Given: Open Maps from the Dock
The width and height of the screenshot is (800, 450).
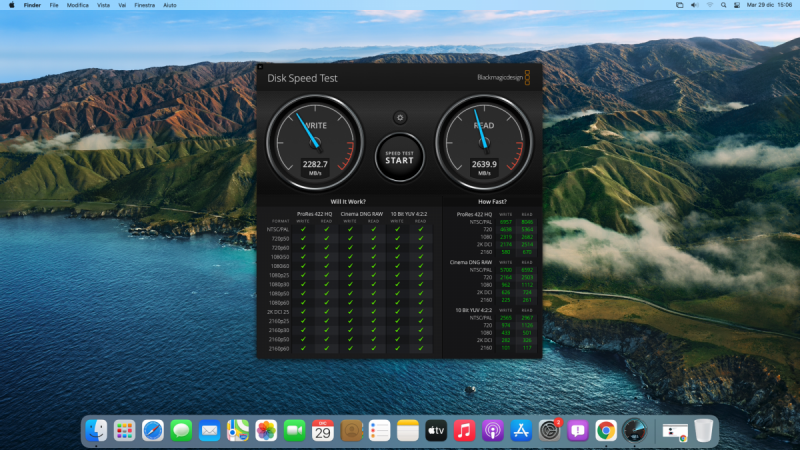Looking at the screenshot, I should click(x=238, y=431).
